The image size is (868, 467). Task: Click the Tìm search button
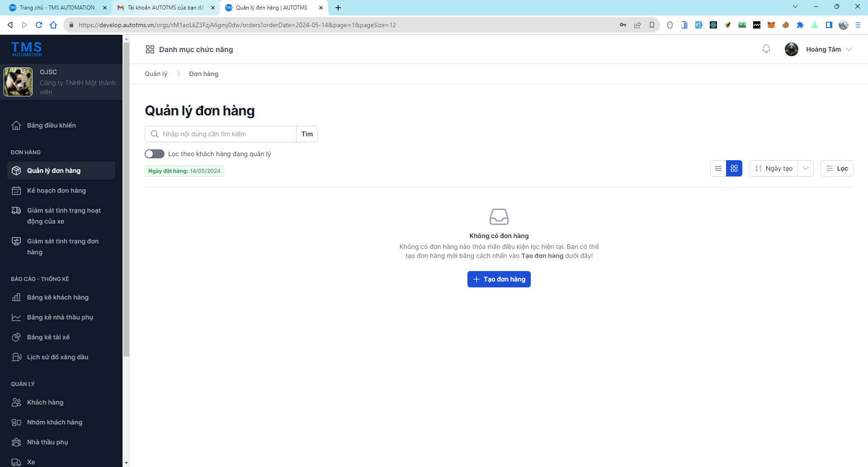(x=307, y=134)
